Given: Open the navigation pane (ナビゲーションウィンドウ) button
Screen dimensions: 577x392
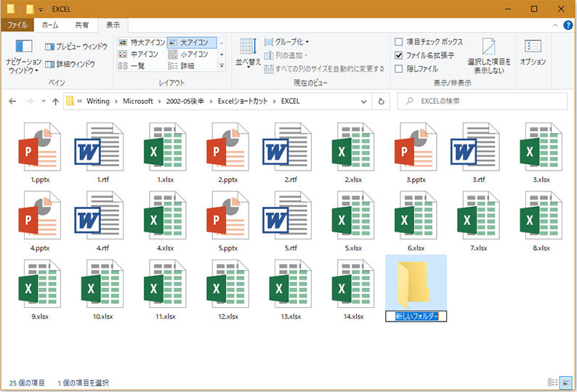Looking at the screenshot, I should [x=23, y=57].
